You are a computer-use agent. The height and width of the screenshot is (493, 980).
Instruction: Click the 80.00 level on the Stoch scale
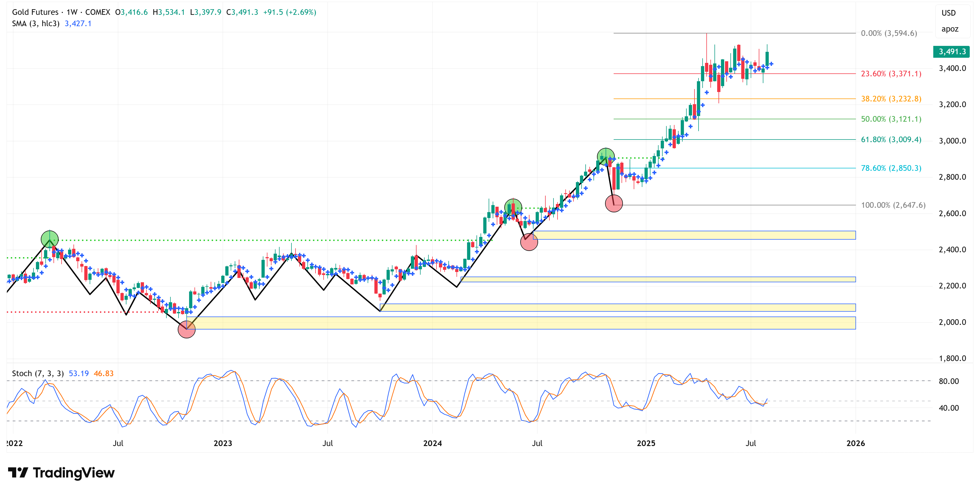coord(949,381)
